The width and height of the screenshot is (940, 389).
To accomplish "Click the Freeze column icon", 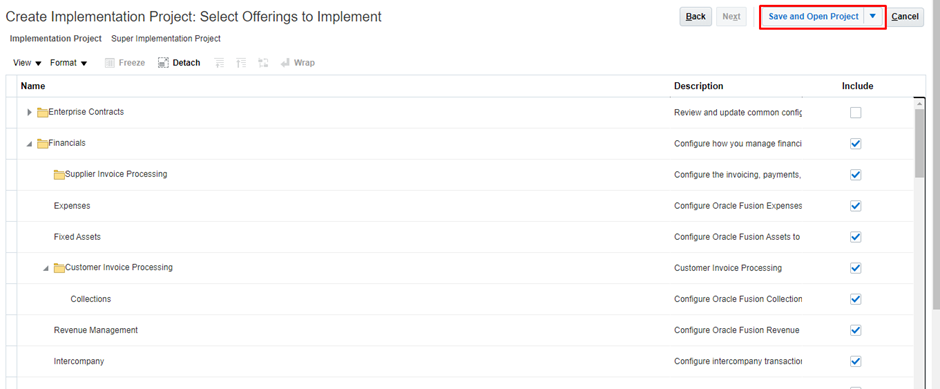I will pyautogui.click(x=110, y=63).
